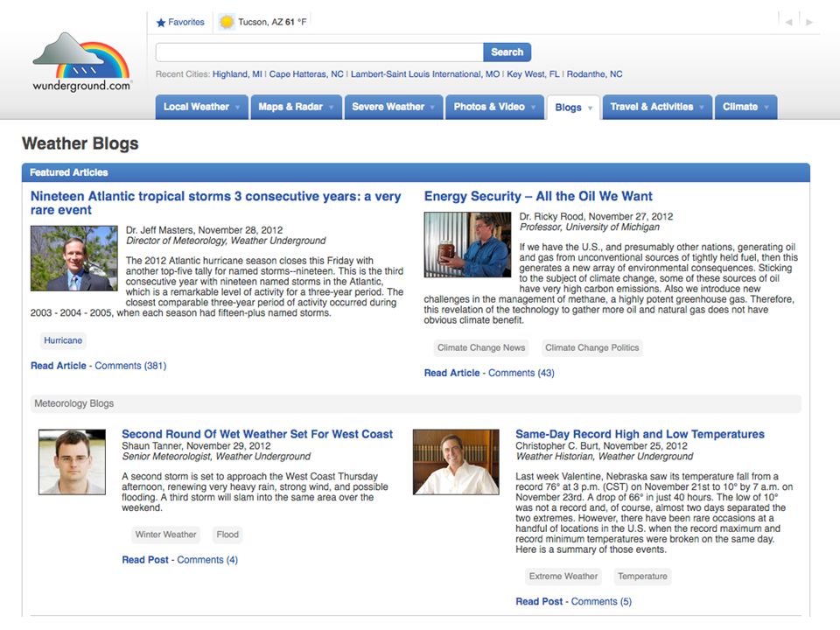Click 'Weather Historian, Weather Underground' text
The height and width of the screenshot is (630, 840).
[x=605, y=457]
